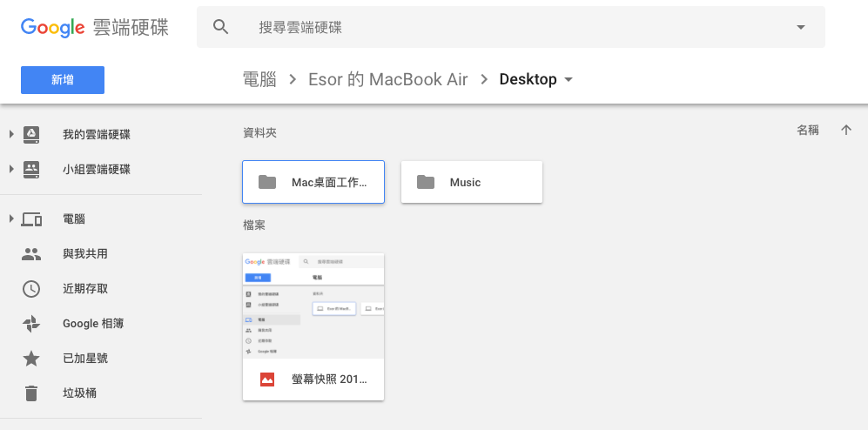
Task: Click the 檔案 section heading
Action: [x=254, y=225]
